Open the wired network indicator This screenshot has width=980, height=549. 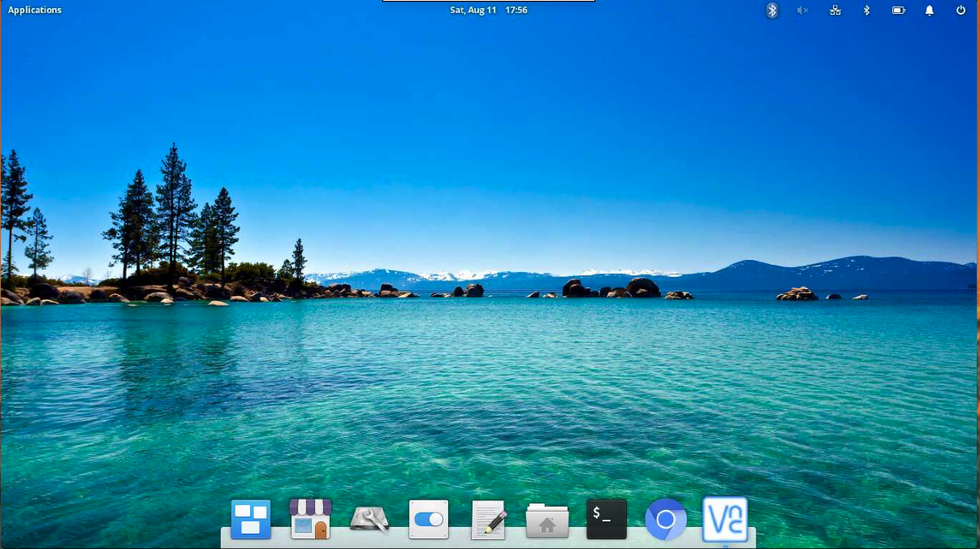pos(835,11)
